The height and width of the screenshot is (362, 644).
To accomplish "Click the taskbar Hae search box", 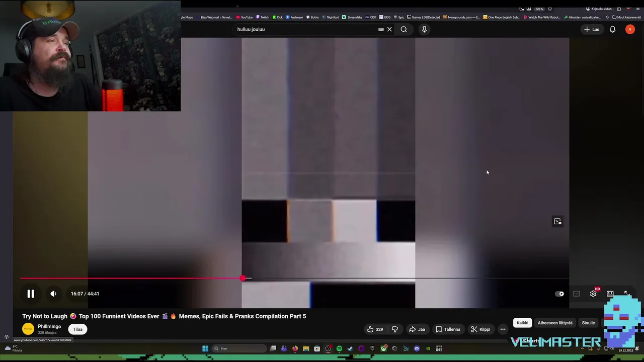I will coord(239,348).
